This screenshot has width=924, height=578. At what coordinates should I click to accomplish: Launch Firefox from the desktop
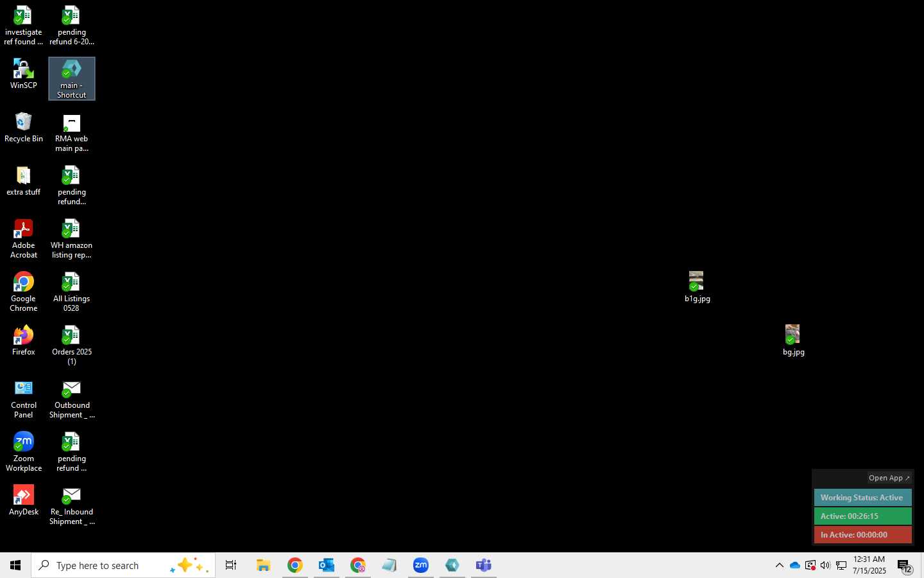(x=23, y=340)
